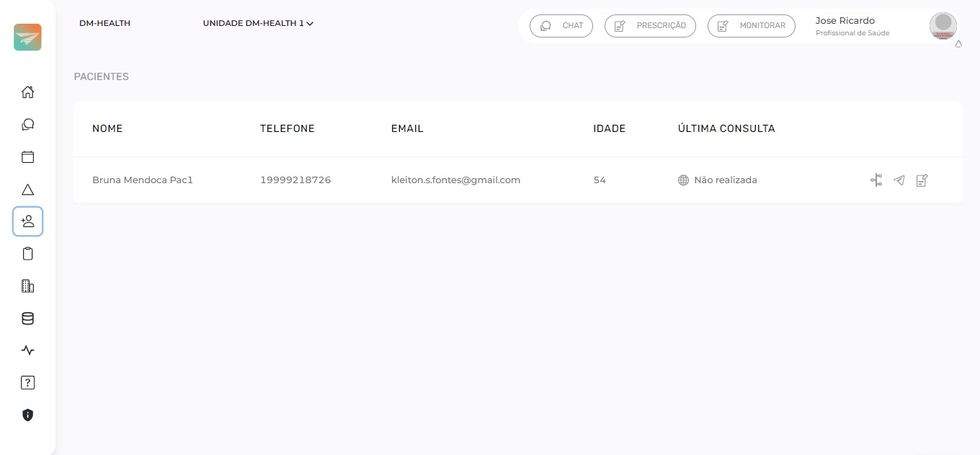Click the Jose Ricardo profile avatar
The width and height of the screenshot is (980, 455).
pyautogui.click(x=943, y=25)
